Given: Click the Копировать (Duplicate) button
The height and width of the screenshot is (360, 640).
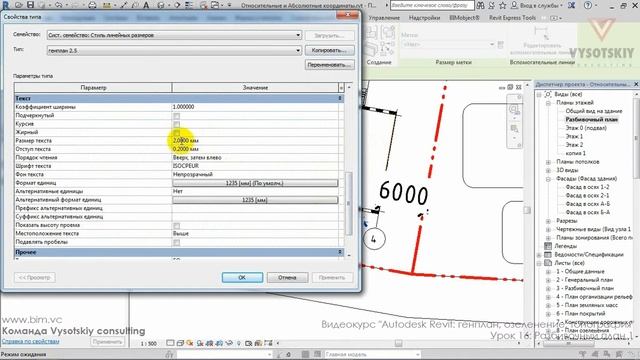Looking at the screenshot, I should [329, 50].
